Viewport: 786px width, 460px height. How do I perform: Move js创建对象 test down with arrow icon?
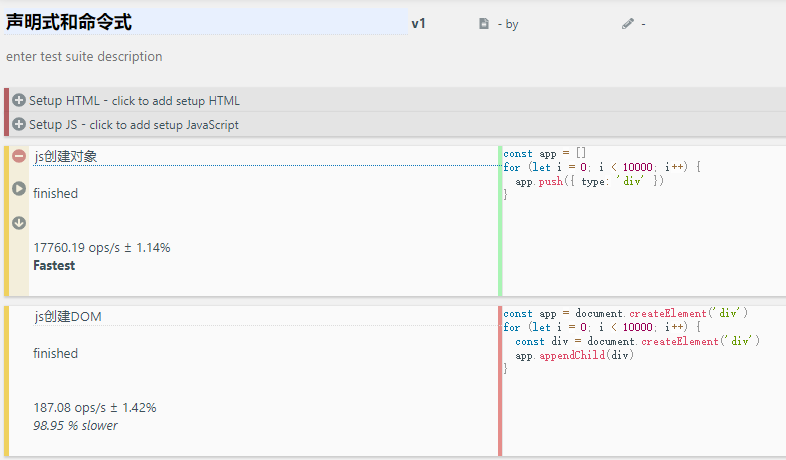(x=19, y=222)
